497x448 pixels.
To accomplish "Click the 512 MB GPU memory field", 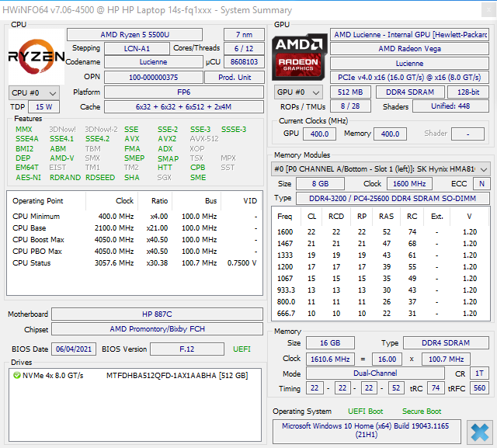I will pyautogui.click(x=350, y=92).
